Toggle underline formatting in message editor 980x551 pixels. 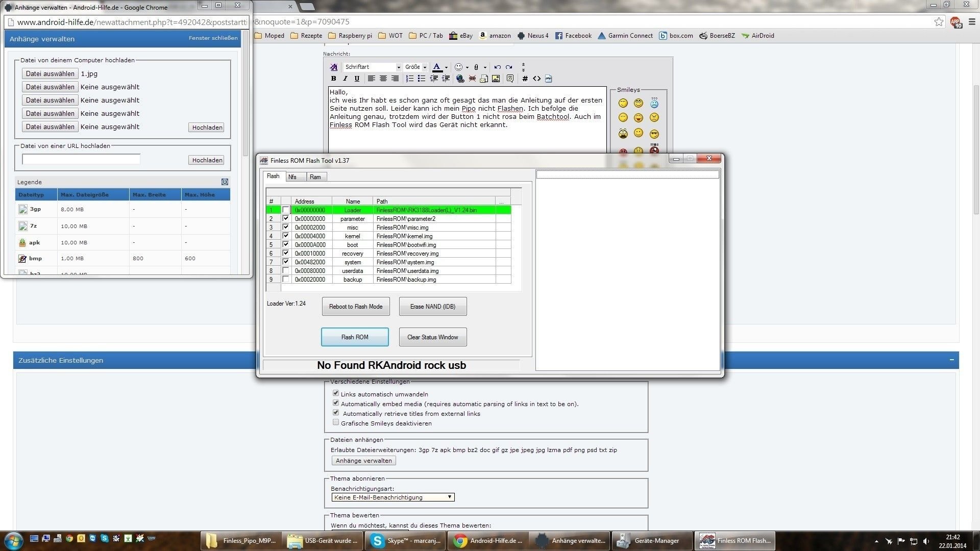(357, 79)
